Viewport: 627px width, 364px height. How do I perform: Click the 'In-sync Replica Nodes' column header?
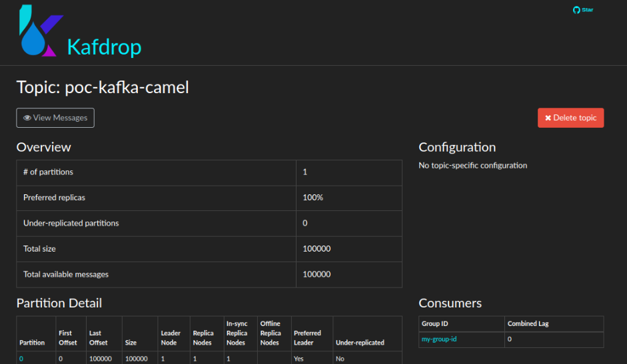point(237,333)
